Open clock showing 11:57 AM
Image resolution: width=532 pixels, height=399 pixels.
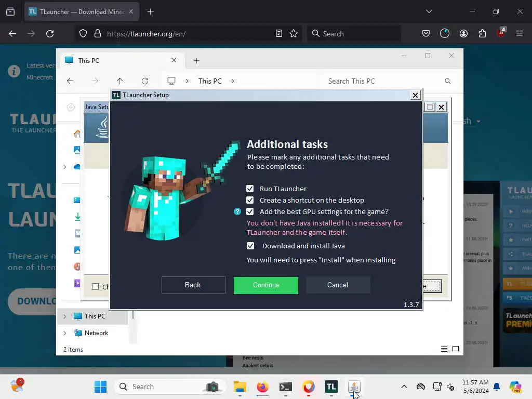(475, 387)
